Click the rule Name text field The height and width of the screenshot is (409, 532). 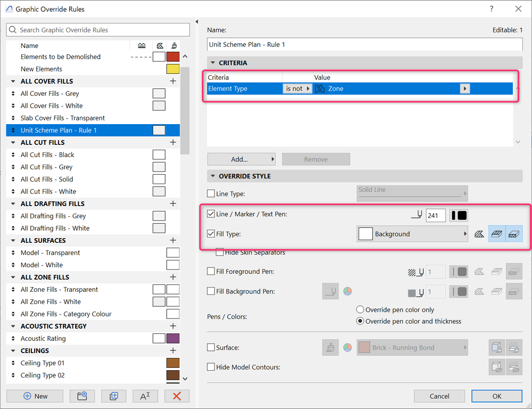click(x=365, y=44)
